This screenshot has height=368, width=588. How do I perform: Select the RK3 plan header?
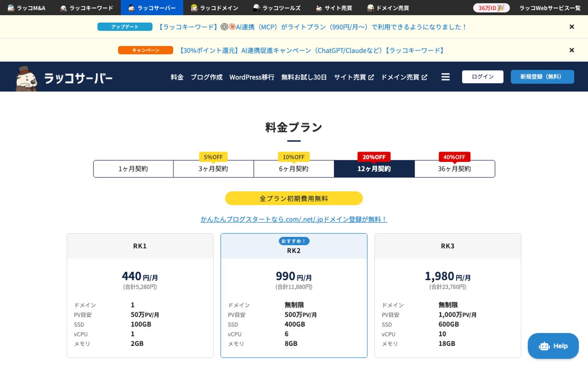[x=447, y=246]
